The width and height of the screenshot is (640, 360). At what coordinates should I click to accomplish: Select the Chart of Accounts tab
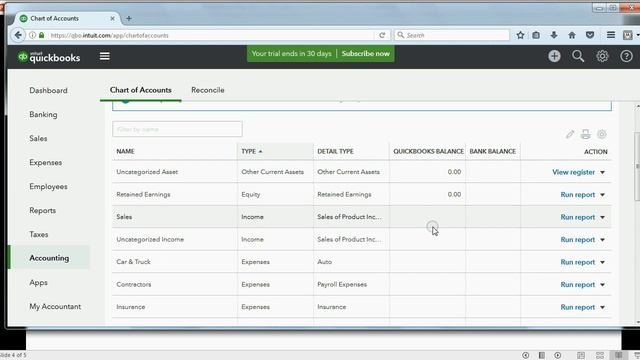[x=140, y=90]
